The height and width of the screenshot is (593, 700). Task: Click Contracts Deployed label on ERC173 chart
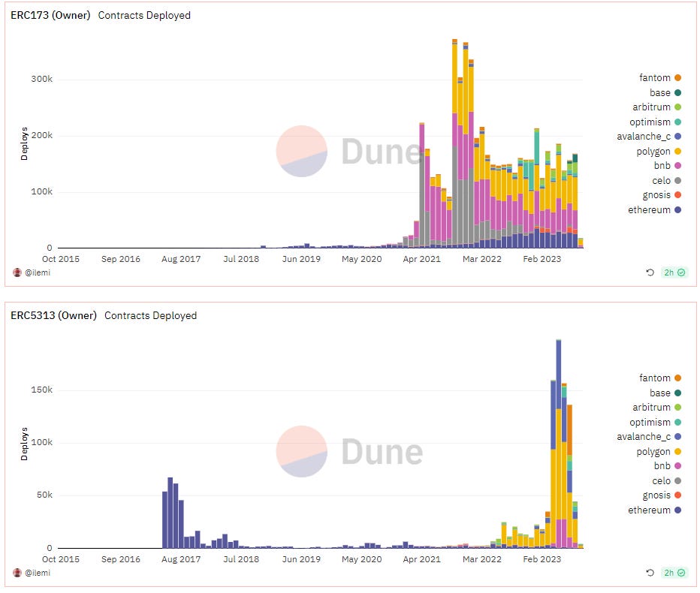pos(144,15)
